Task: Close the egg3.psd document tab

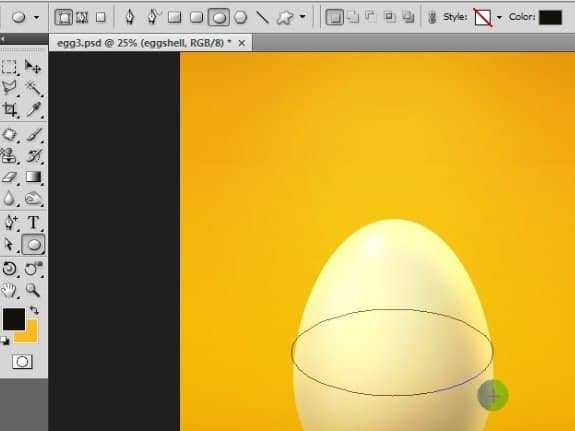Action: tap(242, 43)
